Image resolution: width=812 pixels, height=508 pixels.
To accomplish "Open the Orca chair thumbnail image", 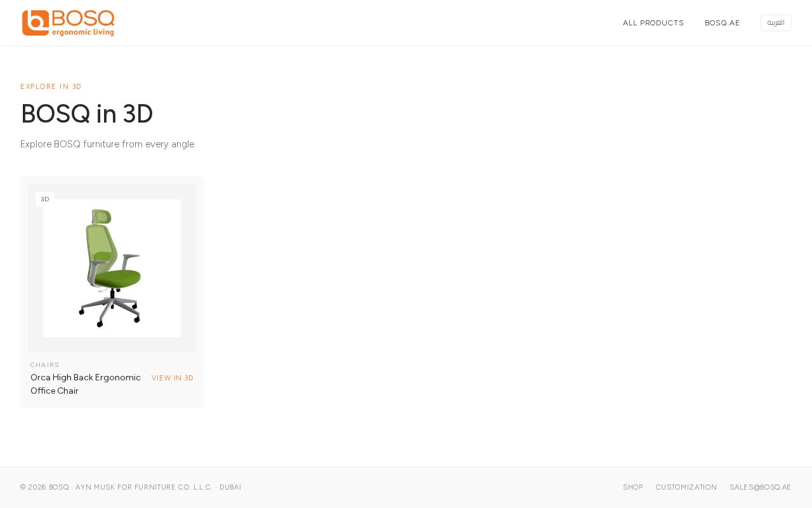I will pyautogui.click(x=112, y=268).
